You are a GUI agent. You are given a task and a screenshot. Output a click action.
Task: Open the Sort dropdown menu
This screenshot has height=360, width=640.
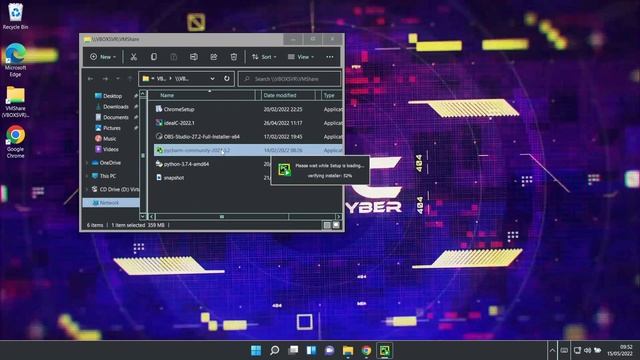click(264, 57)
